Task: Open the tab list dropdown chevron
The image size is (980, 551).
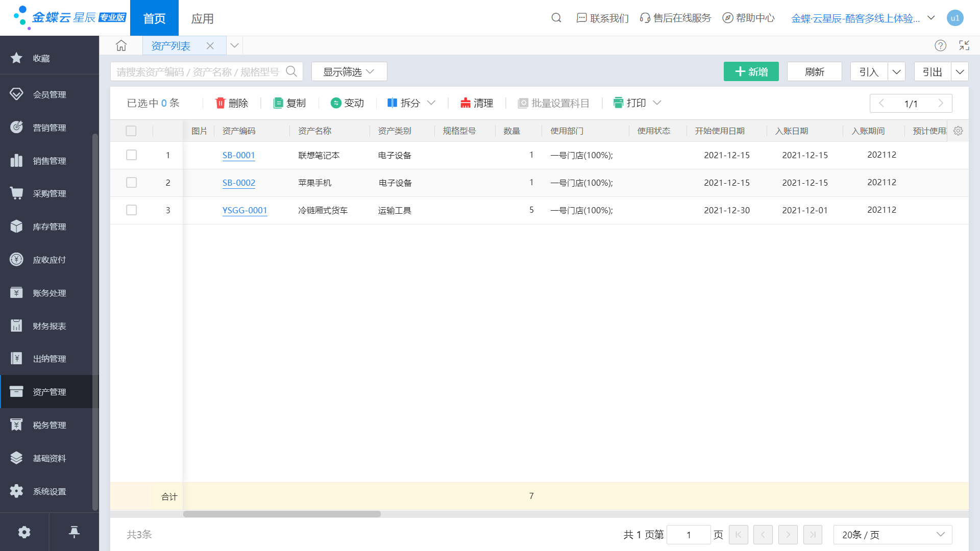Action: [x=234, y=45]
